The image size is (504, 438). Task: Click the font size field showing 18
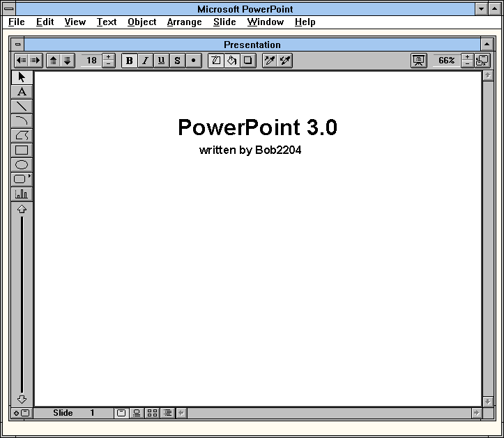(91, 61)
